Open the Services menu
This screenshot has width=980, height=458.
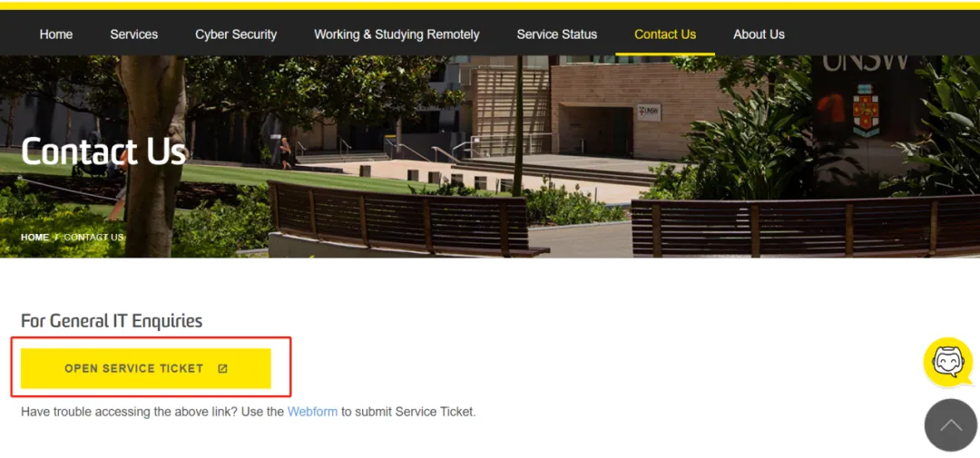click(133, 34)
